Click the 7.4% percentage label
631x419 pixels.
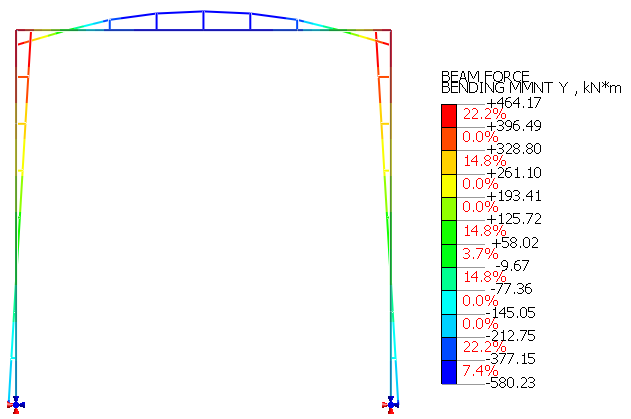(x=480, y=370)
